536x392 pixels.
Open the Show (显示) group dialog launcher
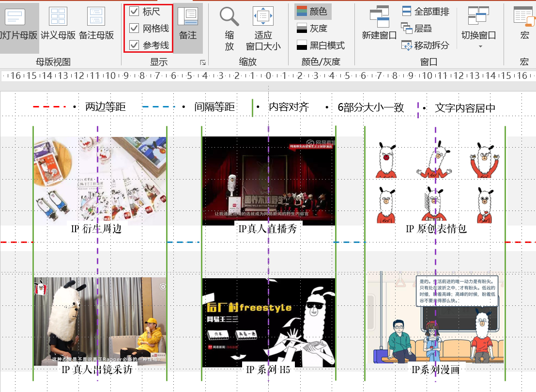(203, 62)
